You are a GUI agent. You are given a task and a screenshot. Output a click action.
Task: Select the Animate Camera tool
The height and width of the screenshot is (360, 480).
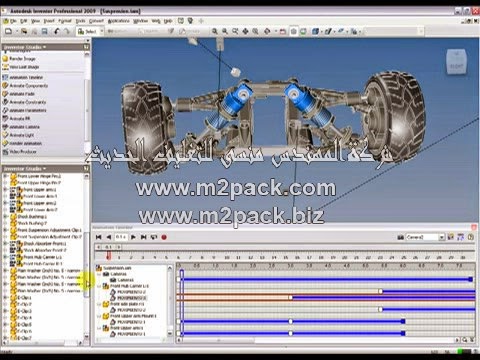[21, 127]
